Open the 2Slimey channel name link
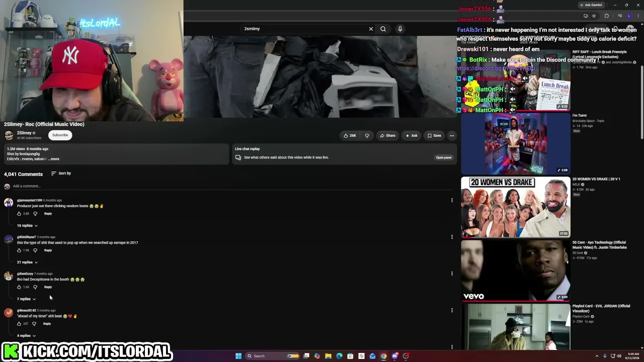644x362 pixels. [x=24, y=133]
